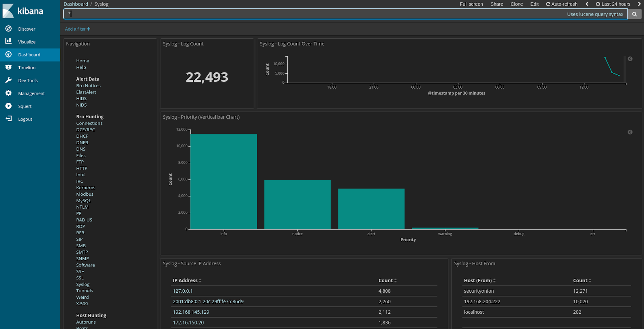Viewport: 644px width, 329px height.
Task: Open SMTP hunting link
Action: (82, 252)
